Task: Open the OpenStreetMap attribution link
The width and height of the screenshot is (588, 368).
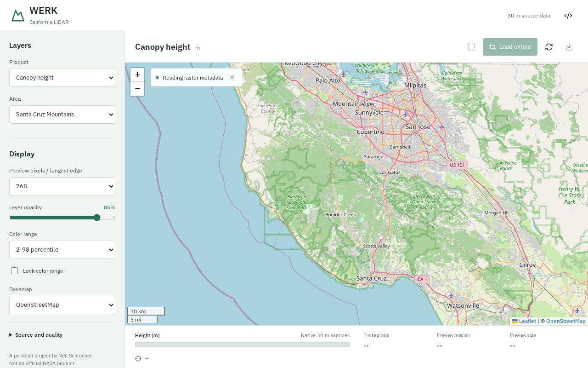Action: (566, 321)
